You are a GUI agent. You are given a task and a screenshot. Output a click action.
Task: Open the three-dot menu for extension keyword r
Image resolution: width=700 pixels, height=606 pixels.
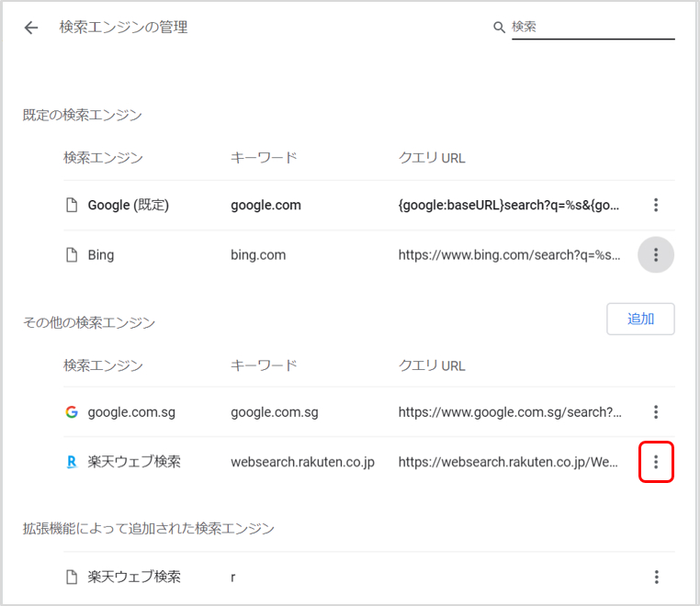pyautogui.click(x=656, y=577)
